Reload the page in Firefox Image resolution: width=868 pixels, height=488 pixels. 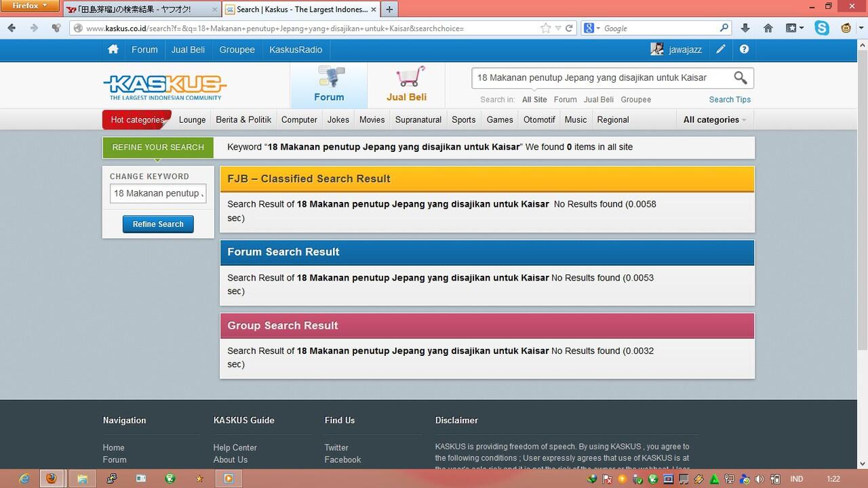[569, 28]
